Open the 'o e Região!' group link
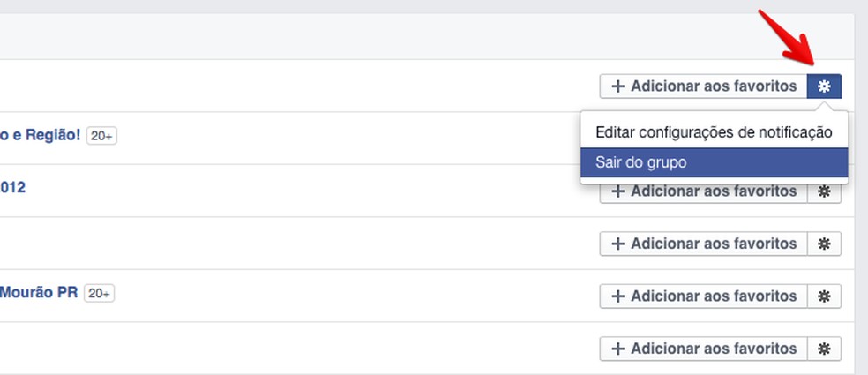Image resolution: width=868 pixels, height=375 pixels. pyautogui.click(x=40, y=135)
